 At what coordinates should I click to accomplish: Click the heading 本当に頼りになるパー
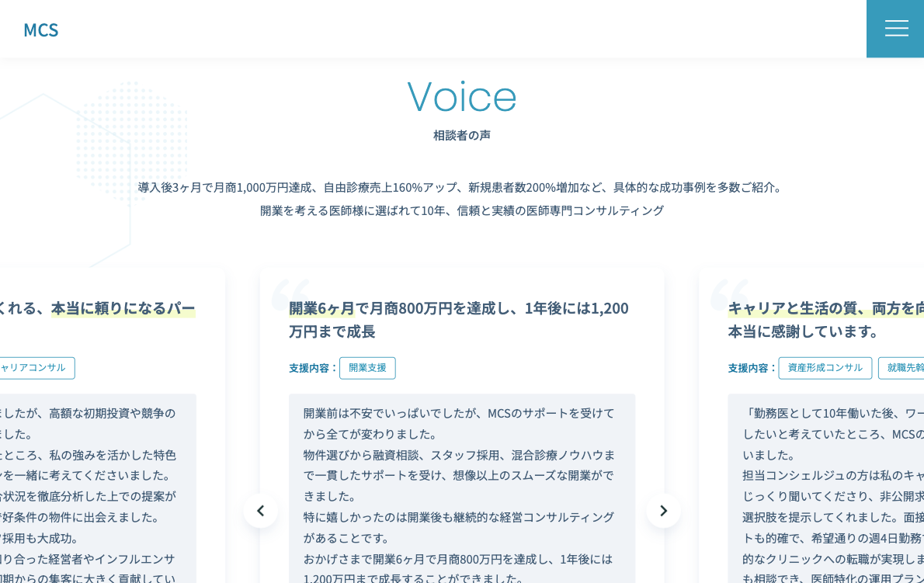123,308
